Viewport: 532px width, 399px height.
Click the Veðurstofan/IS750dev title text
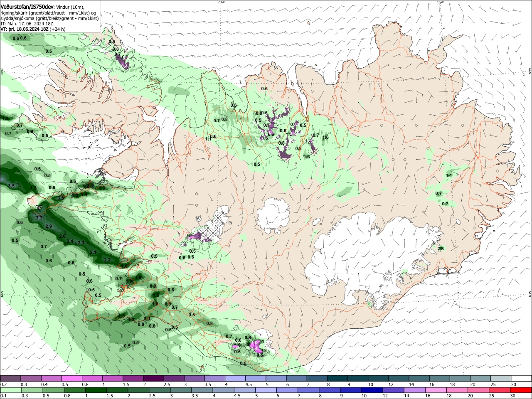point(27,7)
